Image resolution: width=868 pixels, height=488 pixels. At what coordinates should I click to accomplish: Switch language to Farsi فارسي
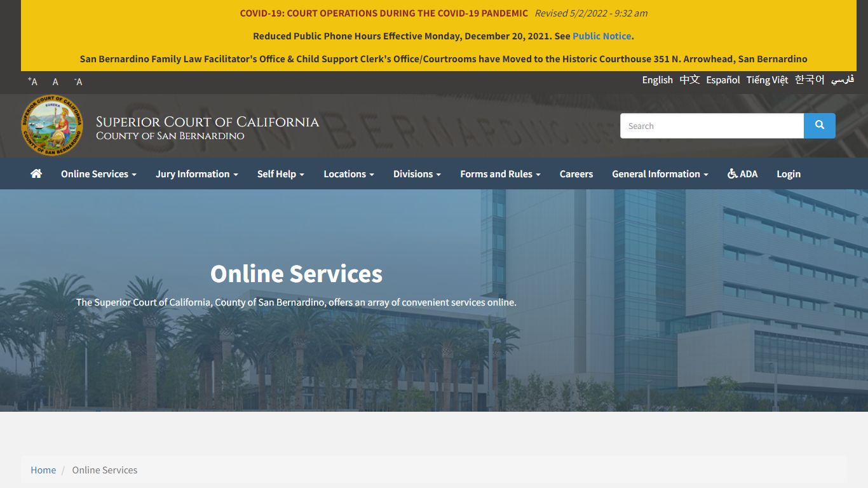pyautogui.click(x=843, y=79)
